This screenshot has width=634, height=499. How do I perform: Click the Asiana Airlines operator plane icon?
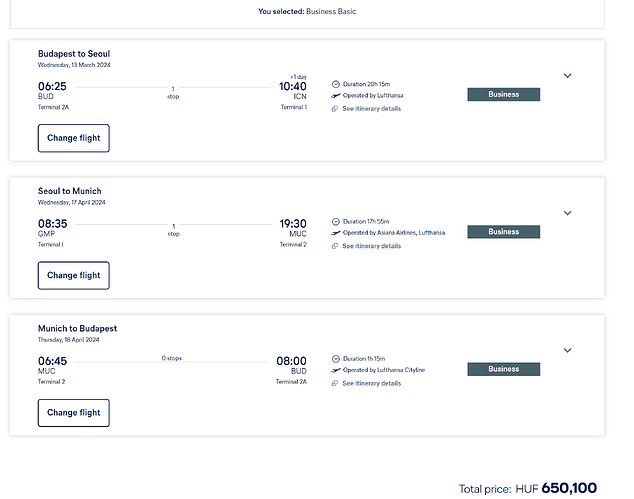(336, 232)
